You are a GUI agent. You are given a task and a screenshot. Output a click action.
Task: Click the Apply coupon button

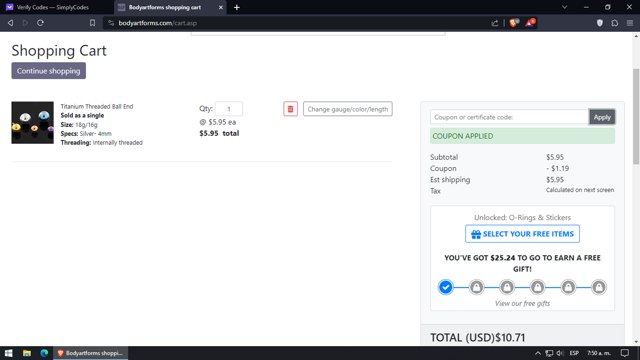pyautogui.click(x=602, y=117)
